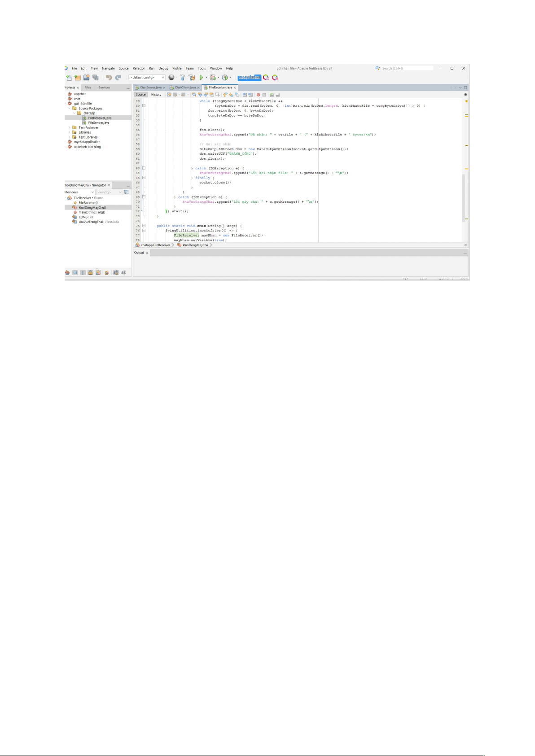Image resolution: width=535 pixels, height=756 pixels.
Task: Click the History view button
Action: click(x=156, y=95)
